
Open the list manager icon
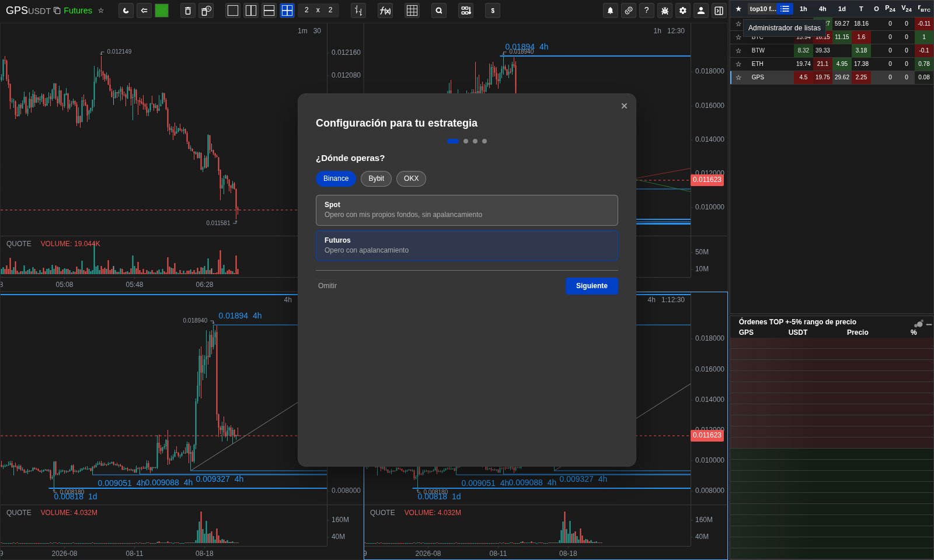(785, 9)
